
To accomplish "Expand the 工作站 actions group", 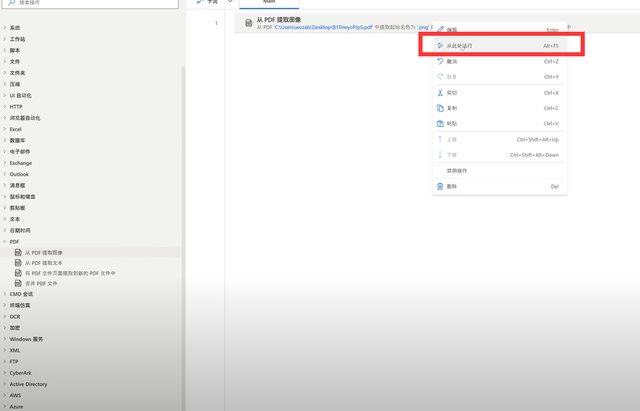I will click(x=5, y=39).
